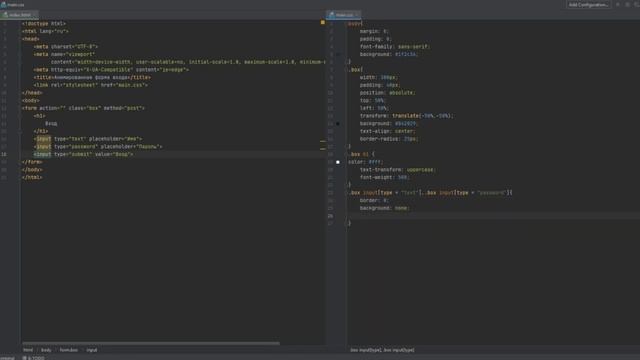Click the form action line with class="box"
Screen dimensions: 640x360
[83, 108]
